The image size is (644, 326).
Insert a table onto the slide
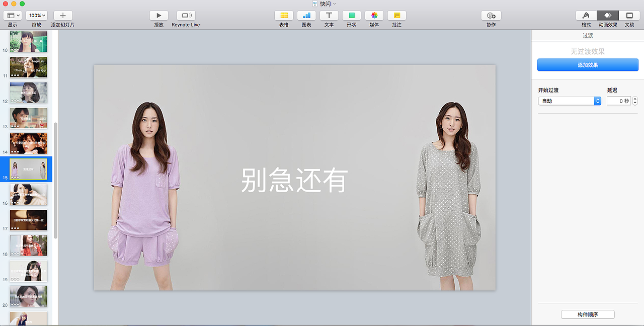[x=284, y=16]
